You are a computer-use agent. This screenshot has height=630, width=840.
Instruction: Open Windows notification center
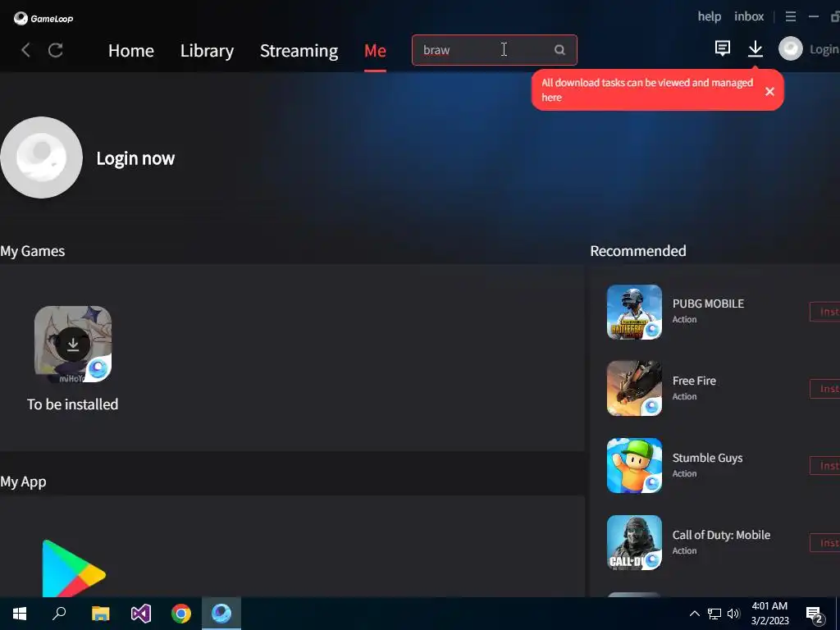click(815, 615)
